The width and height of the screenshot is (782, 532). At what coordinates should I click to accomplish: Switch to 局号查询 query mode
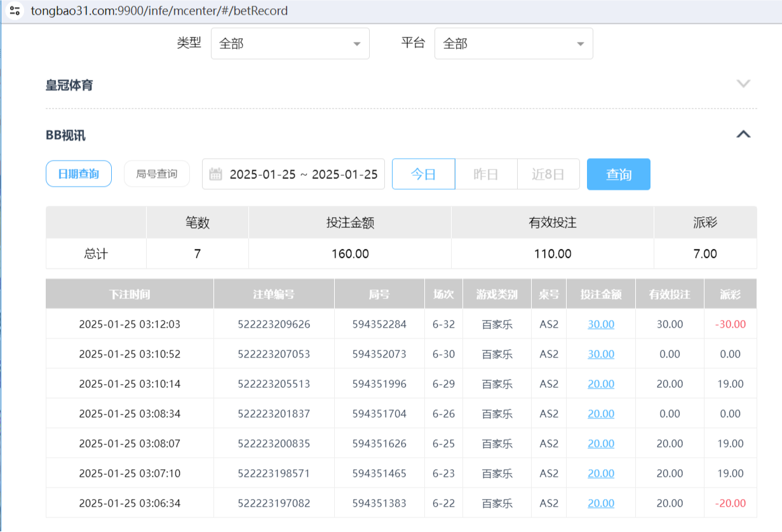(x=156, y=174)
